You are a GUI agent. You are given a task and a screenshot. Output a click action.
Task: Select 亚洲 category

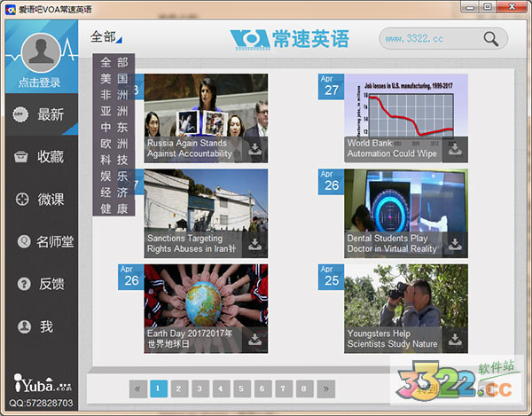click(114, 111)
